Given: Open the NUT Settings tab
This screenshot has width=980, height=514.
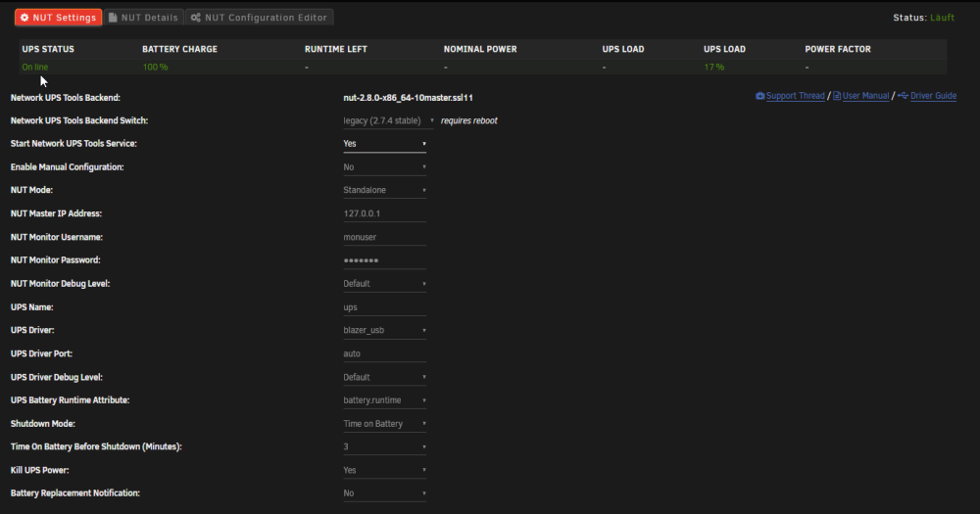Looking at the screenshot, I should 58,18.
